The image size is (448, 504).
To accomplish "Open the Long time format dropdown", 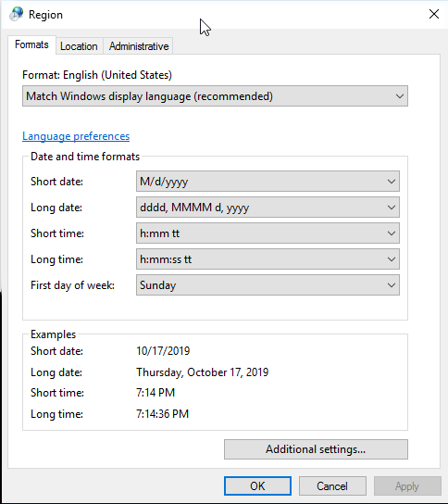I will coord(268,259).
